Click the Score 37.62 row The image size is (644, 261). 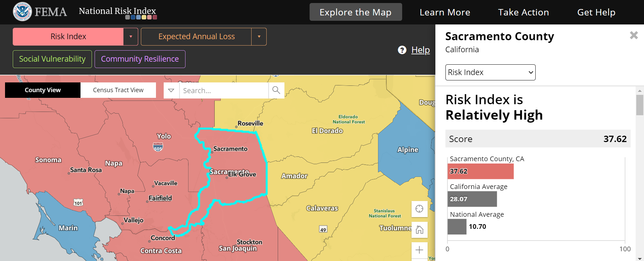click(538, 139)
